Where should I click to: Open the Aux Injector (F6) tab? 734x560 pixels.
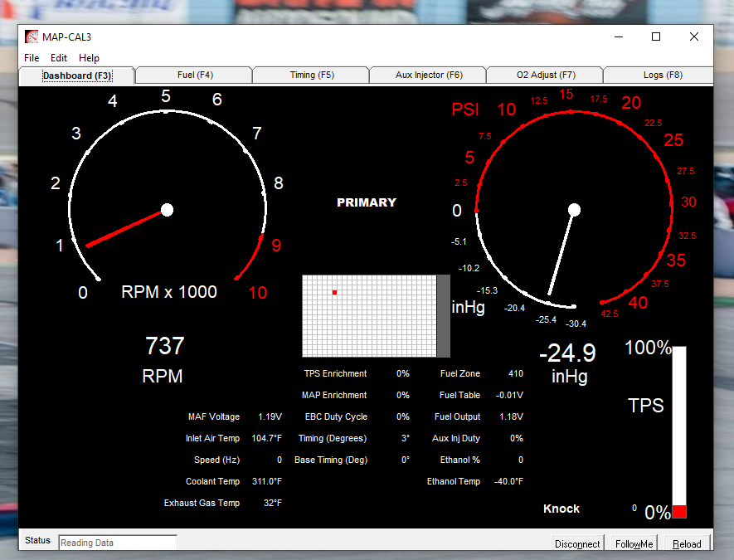429,75
